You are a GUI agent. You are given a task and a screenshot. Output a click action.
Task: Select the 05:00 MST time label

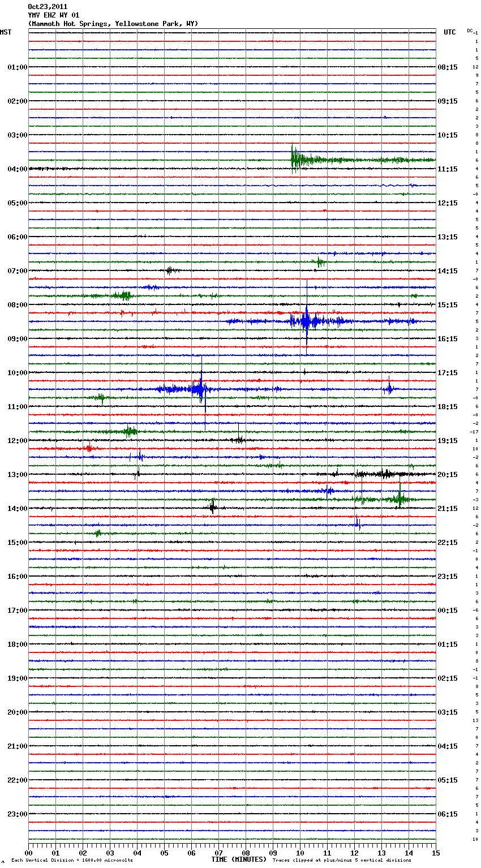17,203
